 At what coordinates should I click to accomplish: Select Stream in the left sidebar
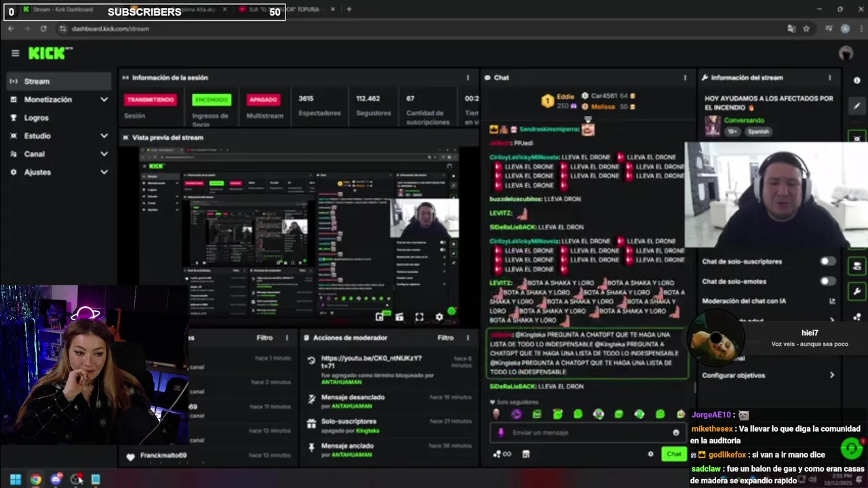click(x=58, y=81)
